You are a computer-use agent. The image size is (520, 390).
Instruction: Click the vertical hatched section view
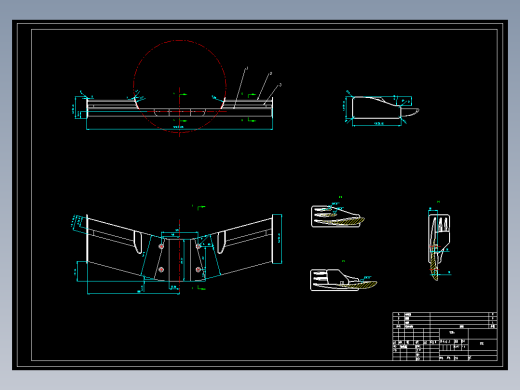point(439,247)
